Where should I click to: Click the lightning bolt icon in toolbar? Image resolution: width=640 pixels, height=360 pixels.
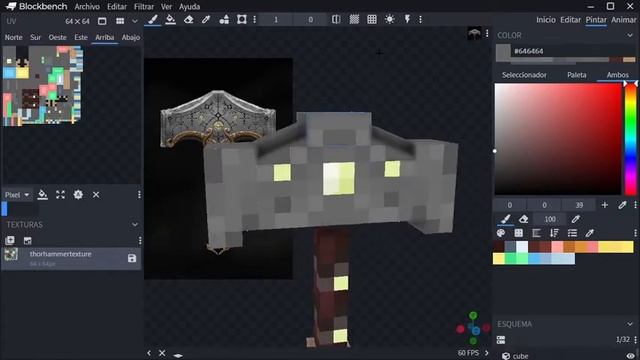pyautogui.click(x=407, y=19)
